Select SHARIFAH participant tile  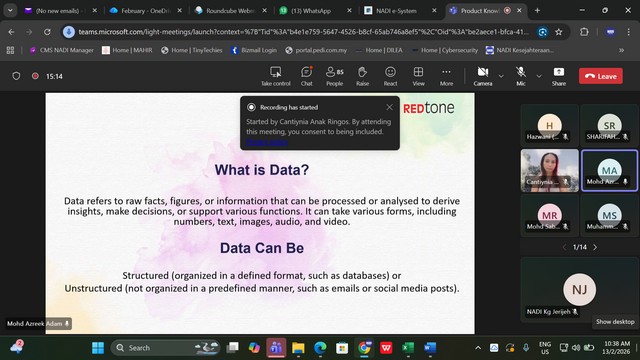pos(609,126)
